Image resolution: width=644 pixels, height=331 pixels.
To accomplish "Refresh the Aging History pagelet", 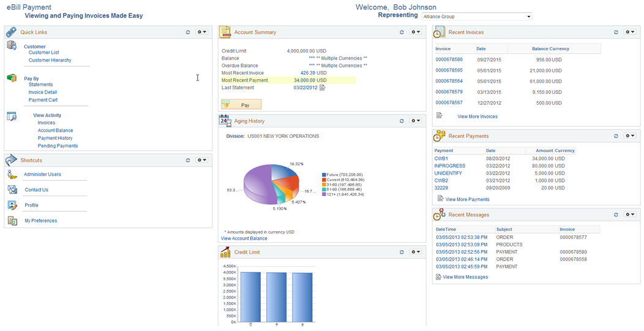I will click(x=402, y=121).
